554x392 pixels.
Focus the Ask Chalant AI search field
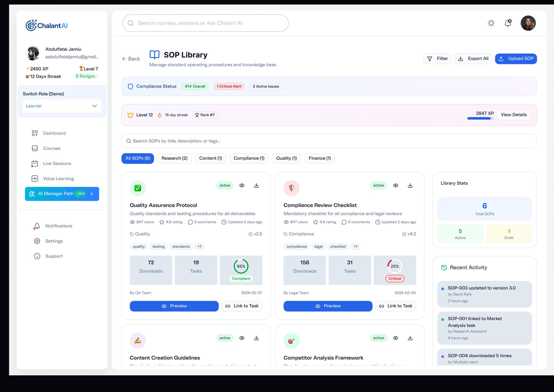(206, 23)
